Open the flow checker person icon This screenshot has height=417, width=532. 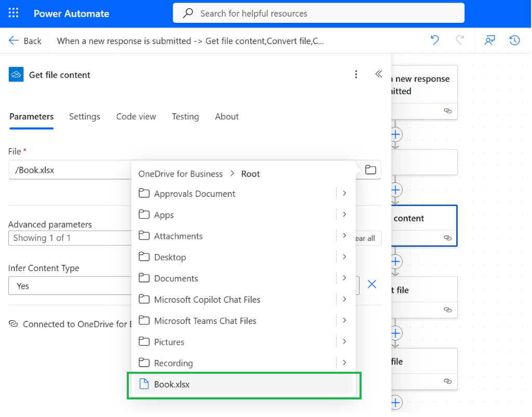489,41
